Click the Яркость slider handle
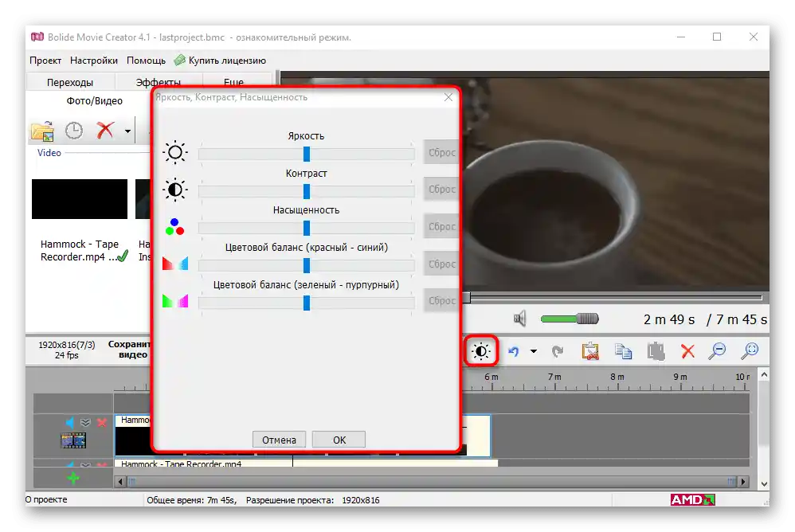This screenshot has height=532, width=795. click(x=306, y=154)
